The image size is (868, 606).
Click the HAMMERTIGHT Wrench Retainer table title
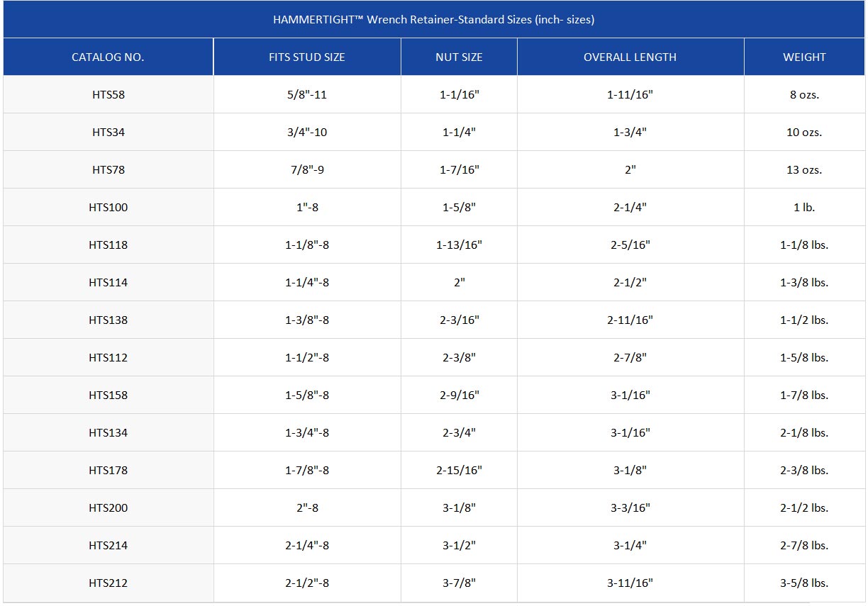[433, 20]
